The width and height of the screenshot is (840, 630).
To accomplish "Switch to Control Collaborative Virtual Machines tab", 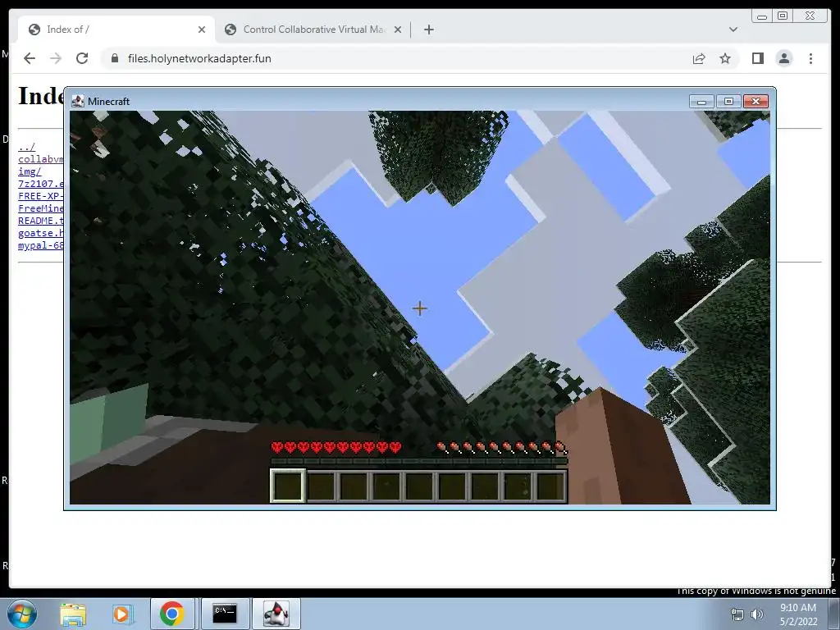I will point(313,30).
